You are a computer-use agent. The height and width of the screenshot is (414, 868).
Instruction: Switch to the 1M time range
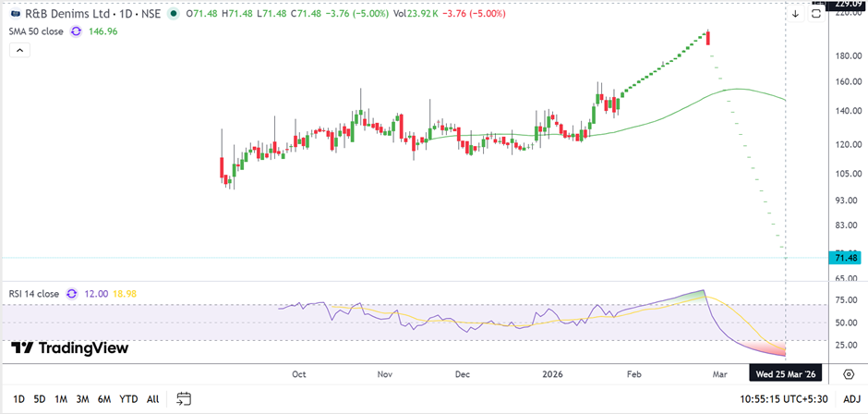(x=61, y=399)
